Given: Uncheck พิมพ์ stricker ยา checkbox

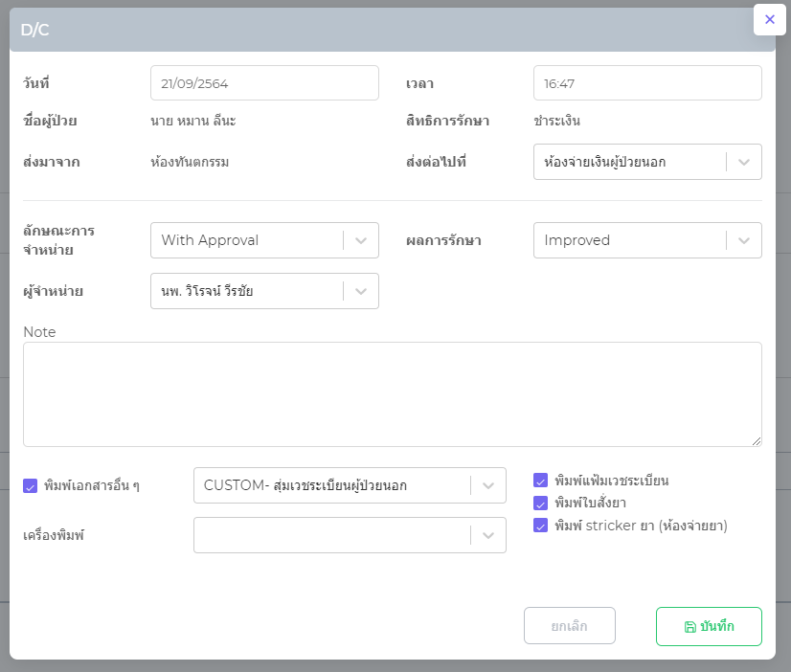Looking at the screenshot, I should pyautogui.click(x=541, y=526).
